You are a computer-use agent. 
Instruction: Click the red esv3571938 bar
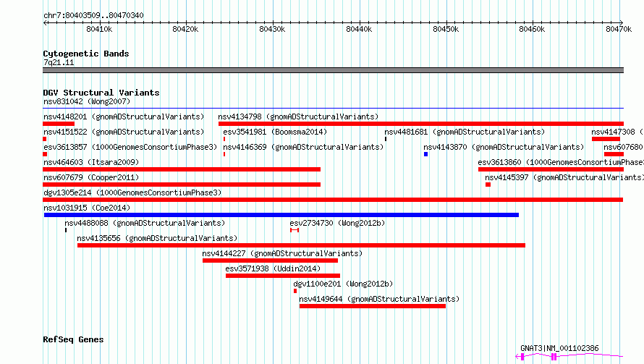pyautogui.click(x=283, y=276)
